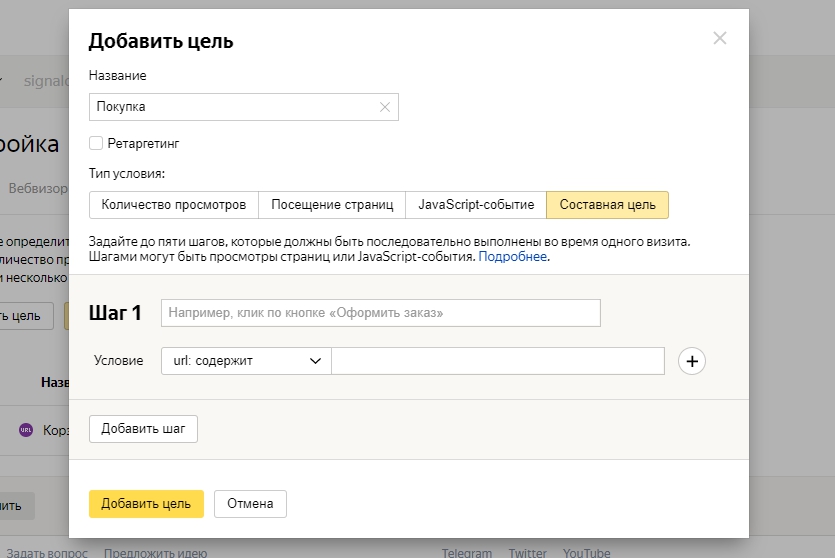This screenshot has width=835, height=558.
Task: Click the Шаг 1 name input field
Action: point(380,313)
